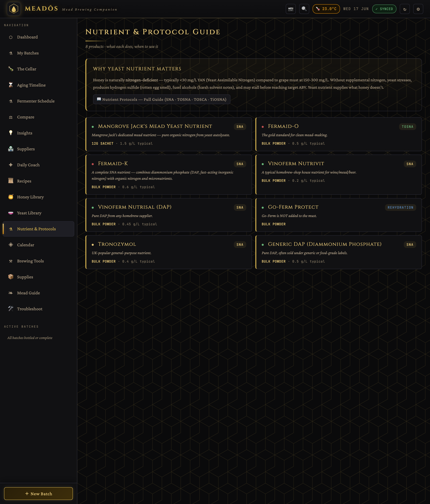Click 'All batches bottled or complete' text
The image size is (430, 504).
point(30,338)
